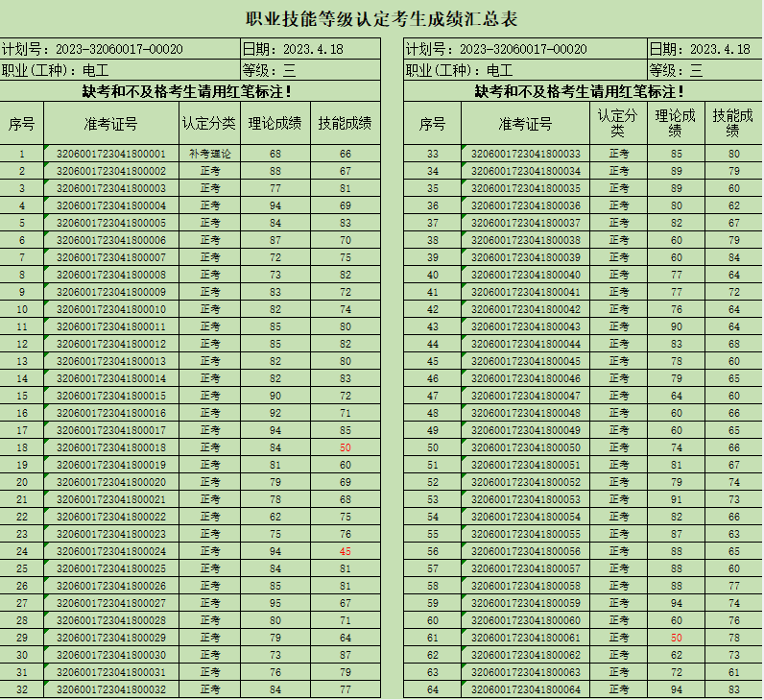This screenshot has height=700, width=764.
Task: Select skill score 87 in row 30
Action: [x=346, y=655]
